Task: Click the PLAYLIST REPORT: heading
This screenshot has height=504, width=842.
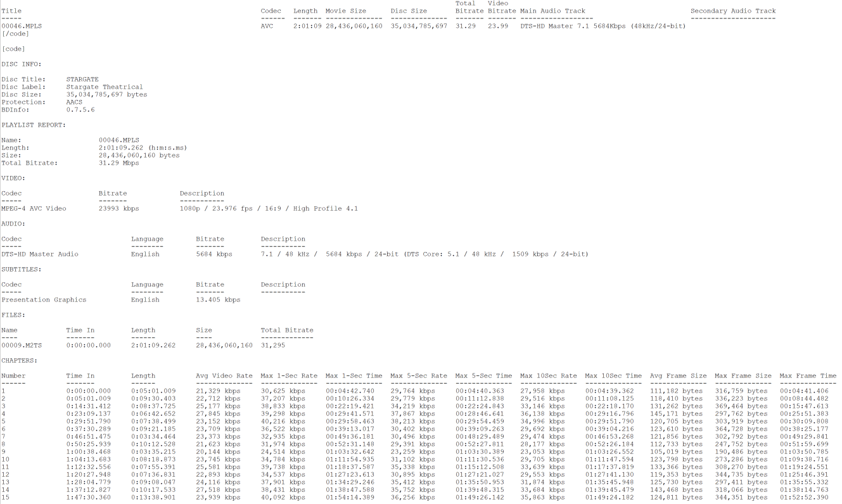Action: click(x=34, y=125)
